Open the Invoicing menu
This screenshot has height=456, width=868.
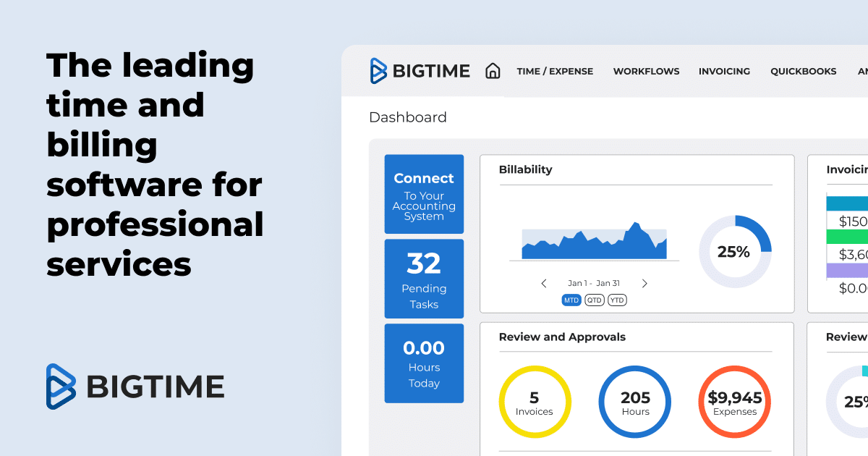coord(724,71)
